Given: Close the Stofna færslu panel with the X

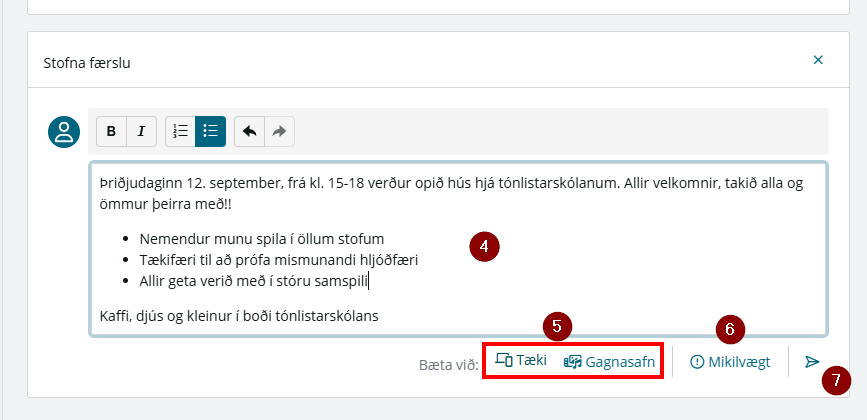Looking at the screenshot, I should point(818,60).
